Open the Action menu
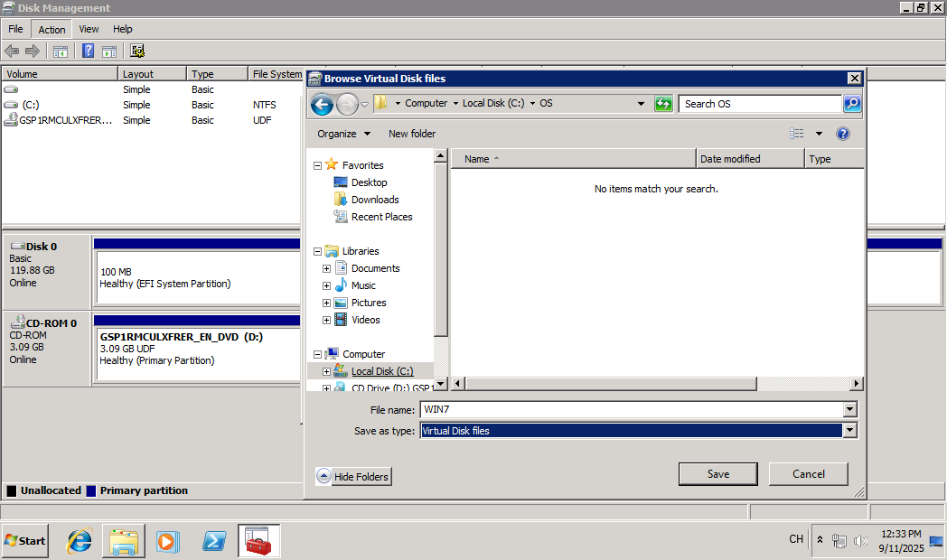The image size is (947, 560). 52,30
